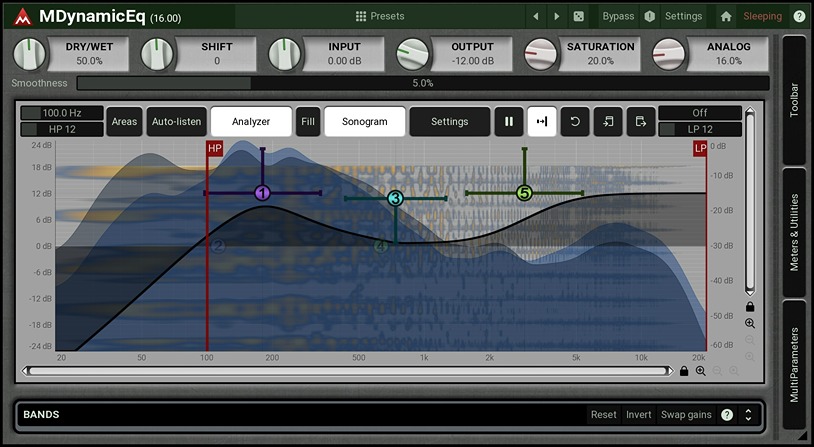814x447 pixels.
Task: Click the horizontal zoom magnifier icon
Action: [700, 371]
